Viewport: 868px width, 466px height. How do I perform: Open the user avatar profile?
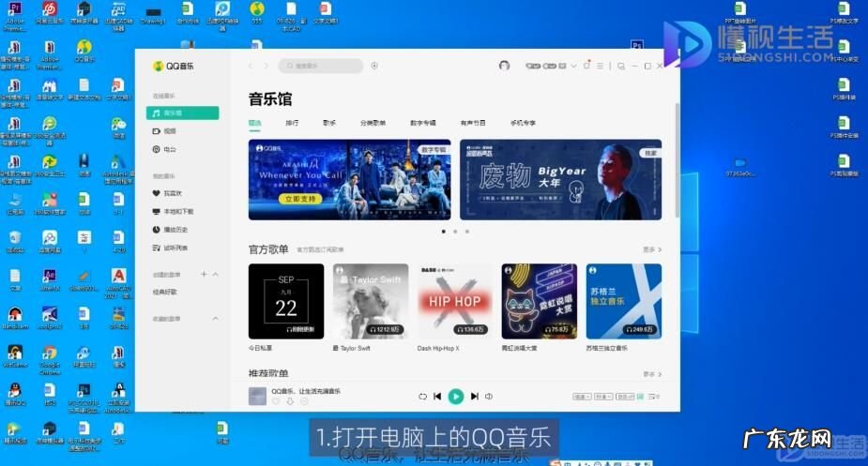pos(504,66)
